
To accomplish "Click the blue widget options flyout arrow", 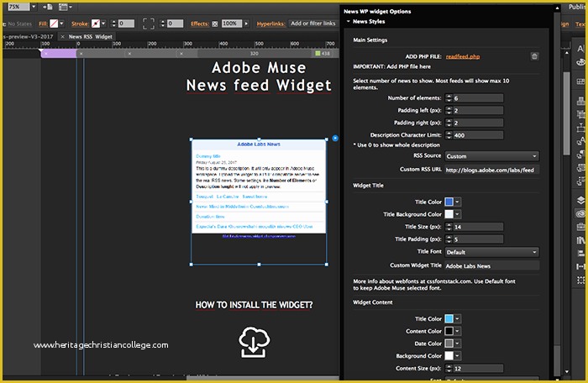I will point(335,138).
